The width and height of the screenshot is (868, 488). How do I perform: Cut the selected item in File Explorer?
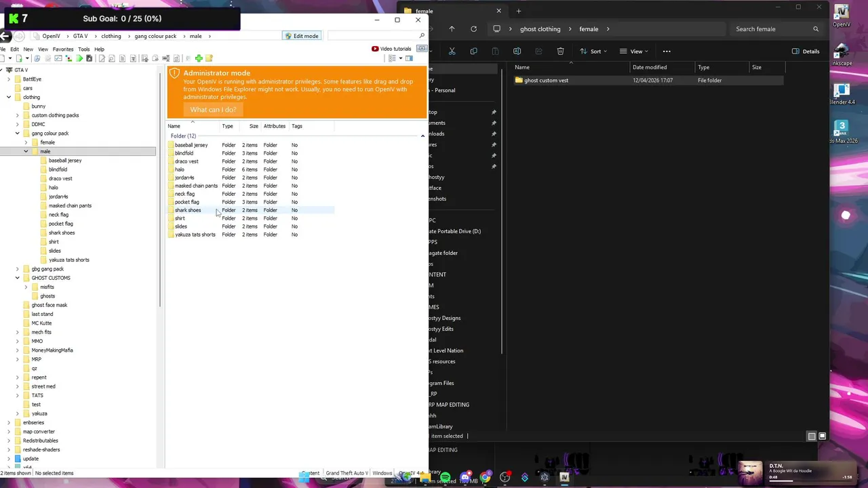tap(452, 52)
